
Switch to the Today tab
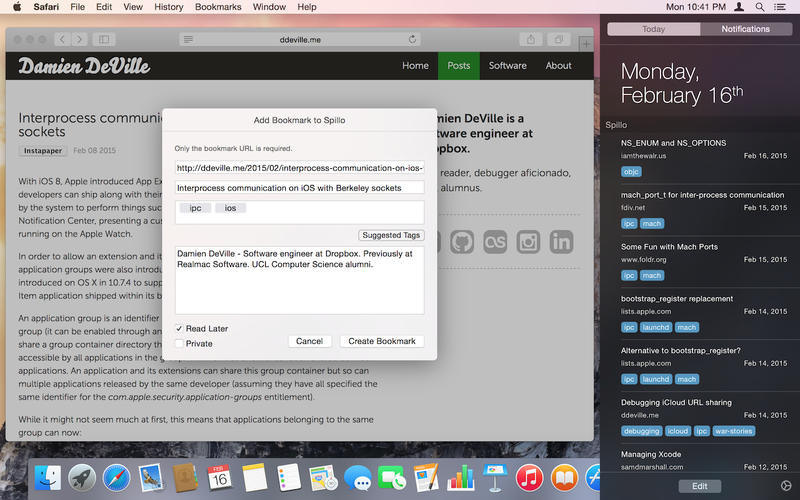[x=654, y=29]
